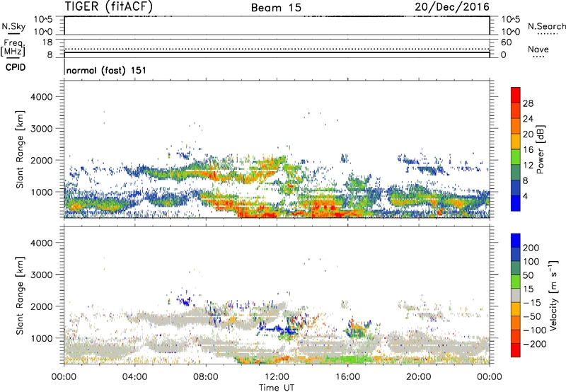Click the 'CPID' row label
The height and width of the screenshot is (392, 566).
tap(16, 67)
